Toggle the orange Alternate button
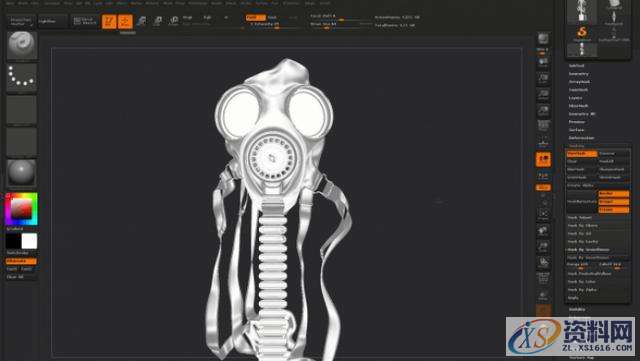 point(21,261)
